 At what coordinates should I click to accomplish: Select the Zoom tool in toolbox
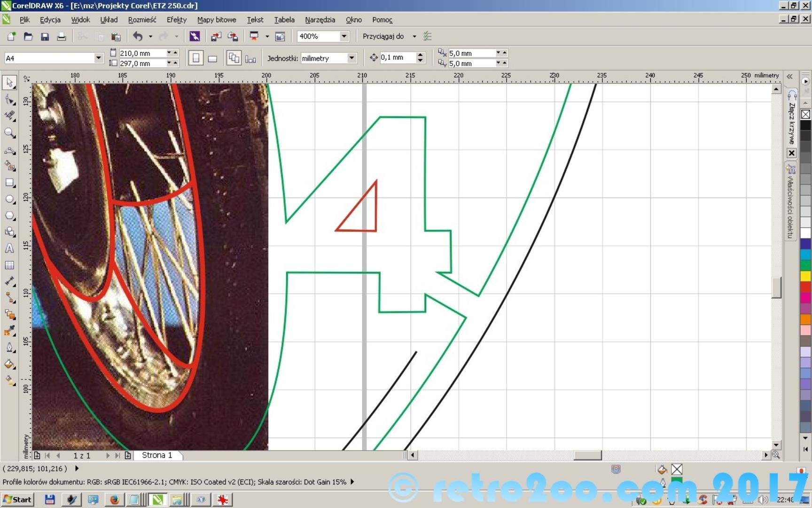(x=9, y=133)
